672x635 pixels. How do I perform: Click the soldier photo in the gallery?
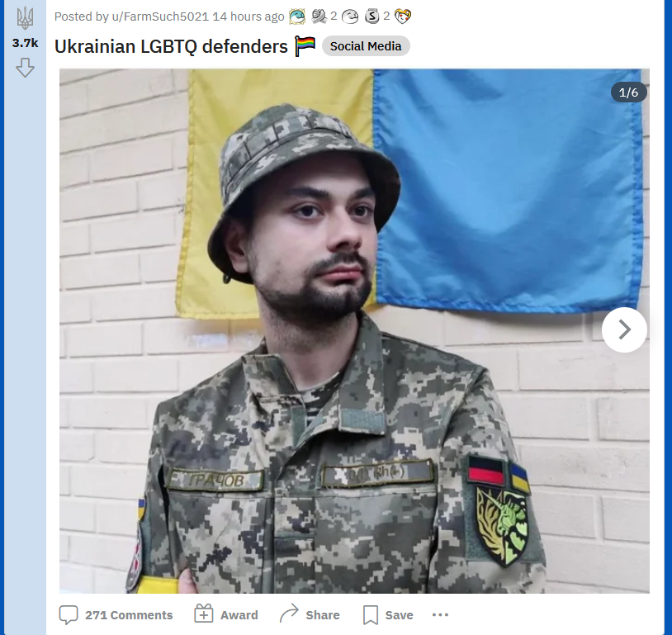354,331
